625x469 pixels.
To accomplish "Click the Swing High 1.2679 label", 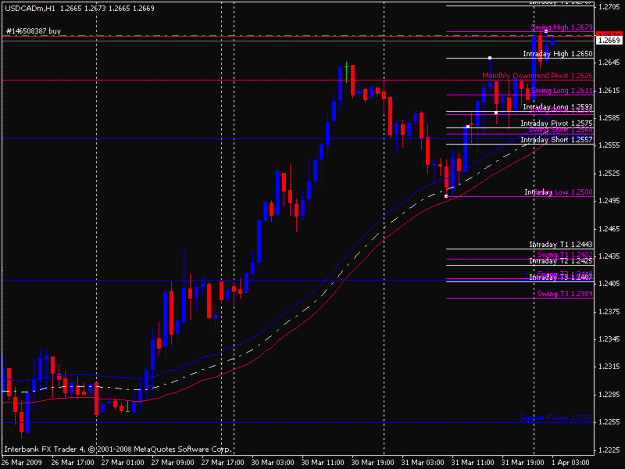I will 562,27.
